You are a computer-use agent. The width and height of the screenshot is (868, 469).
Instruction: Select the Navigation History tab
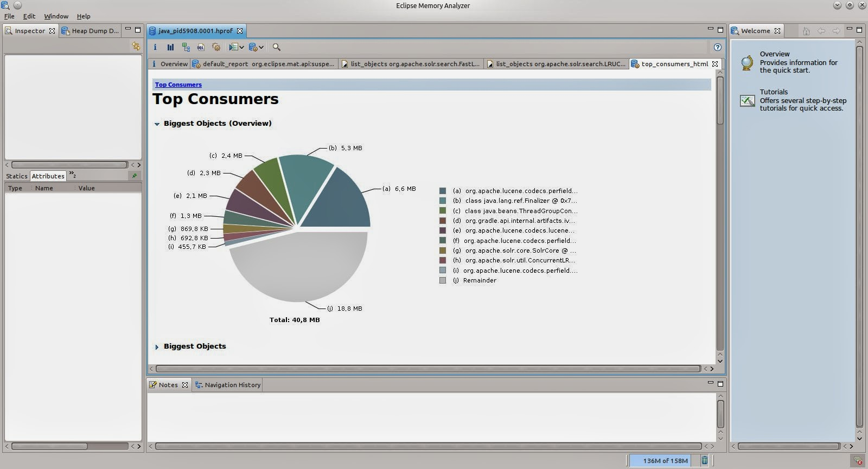[x=228, y=385]
